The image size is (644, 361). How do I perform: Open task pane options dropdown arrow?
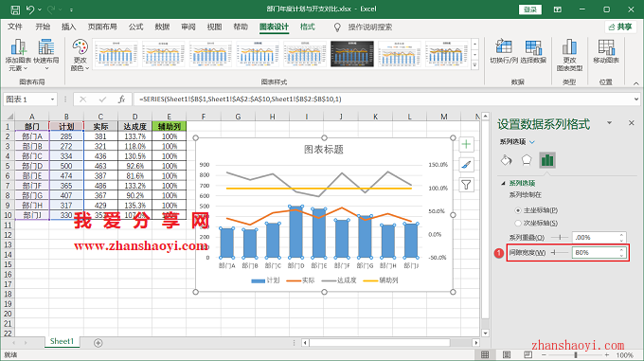[610, 123]
